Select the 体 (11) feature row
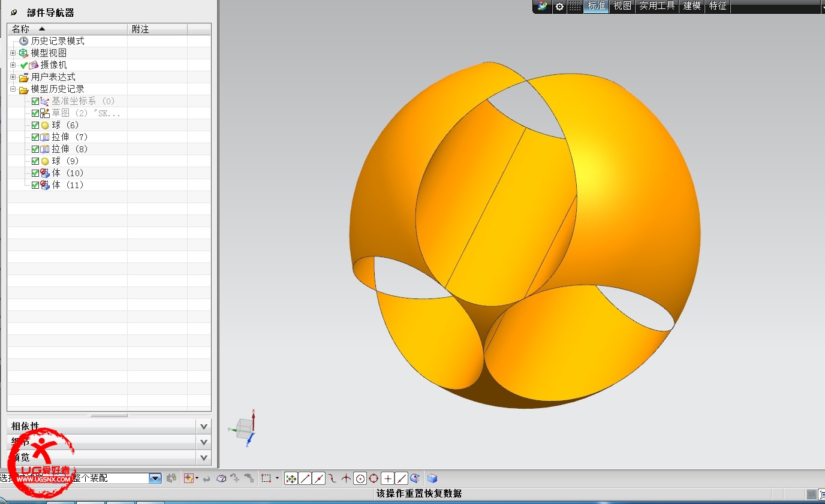 [x=109, y=185]
